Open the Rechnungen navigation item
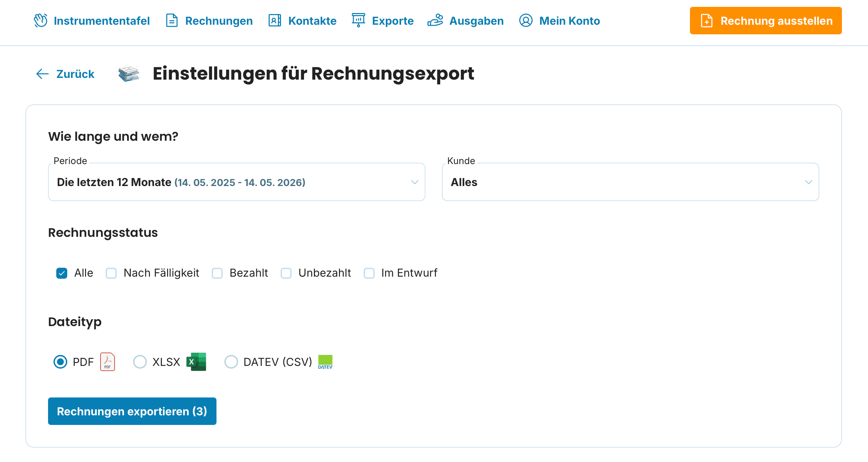868x462 pixels. tap(209, 21)
